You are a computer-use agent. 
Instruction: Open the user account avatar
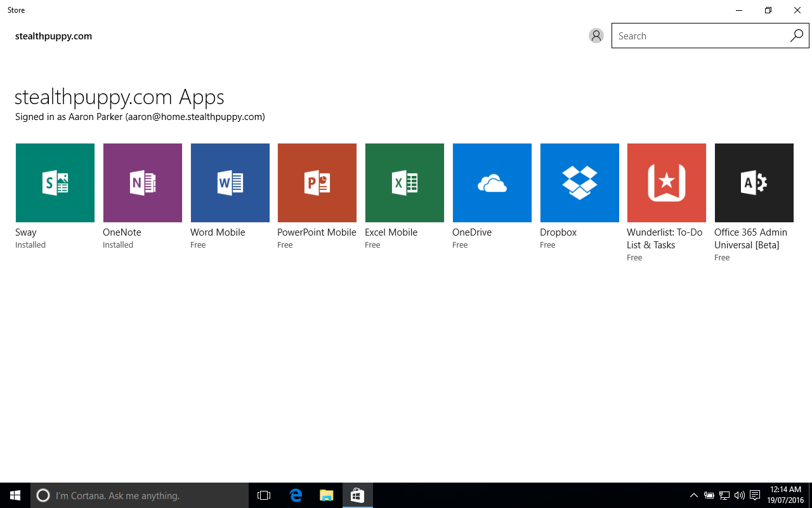click(596, 36)
